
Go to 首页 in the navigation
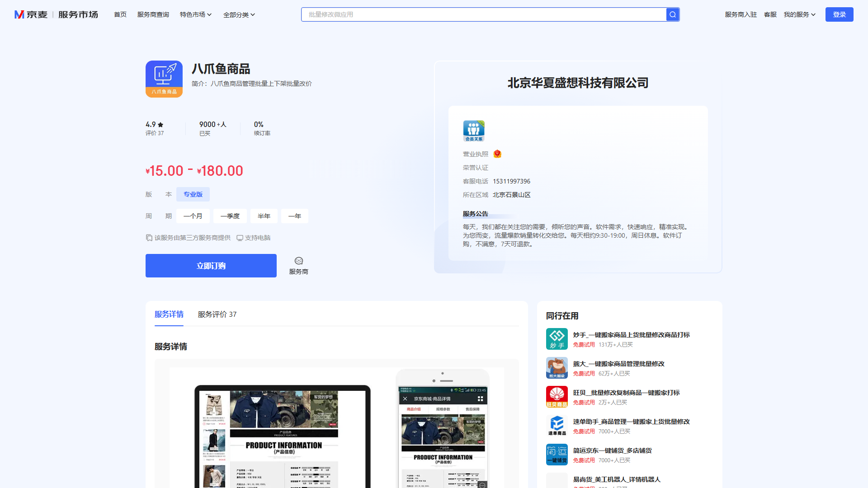click(120, 14)
